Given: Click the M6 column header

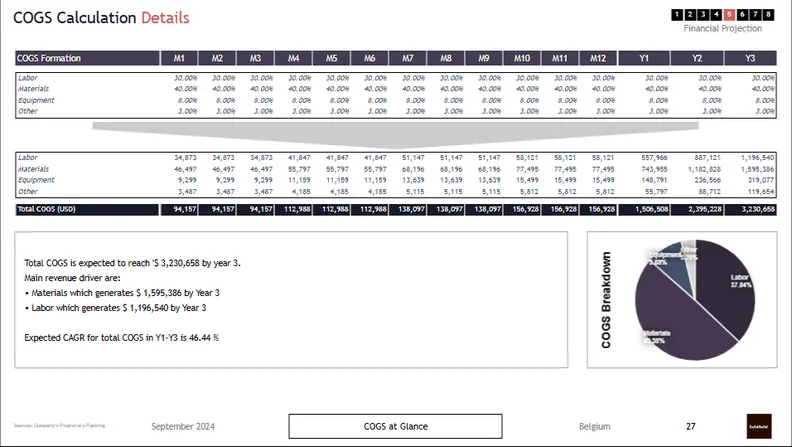Looking at the screenshot, I should pyautogui.click(x=370, y=58).
